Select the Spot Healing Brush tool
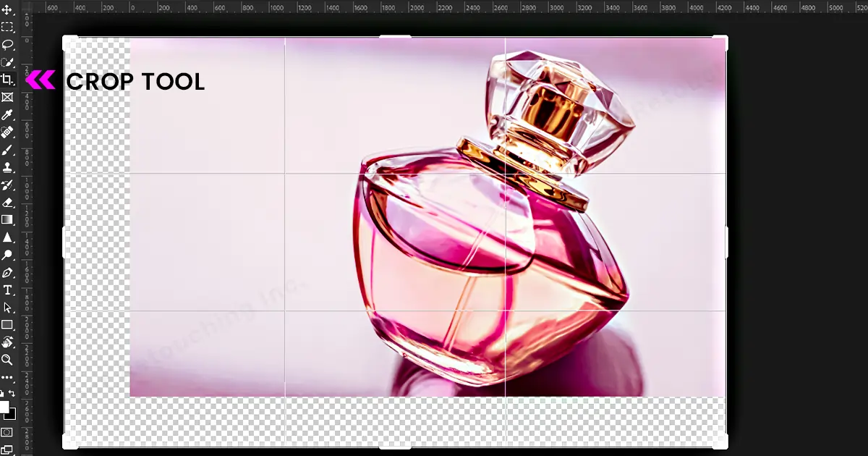 pyautogui.click(x=7, y=132)
